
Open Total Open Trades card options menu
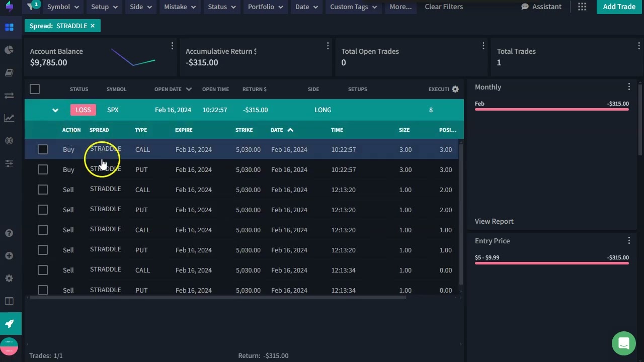483,46
